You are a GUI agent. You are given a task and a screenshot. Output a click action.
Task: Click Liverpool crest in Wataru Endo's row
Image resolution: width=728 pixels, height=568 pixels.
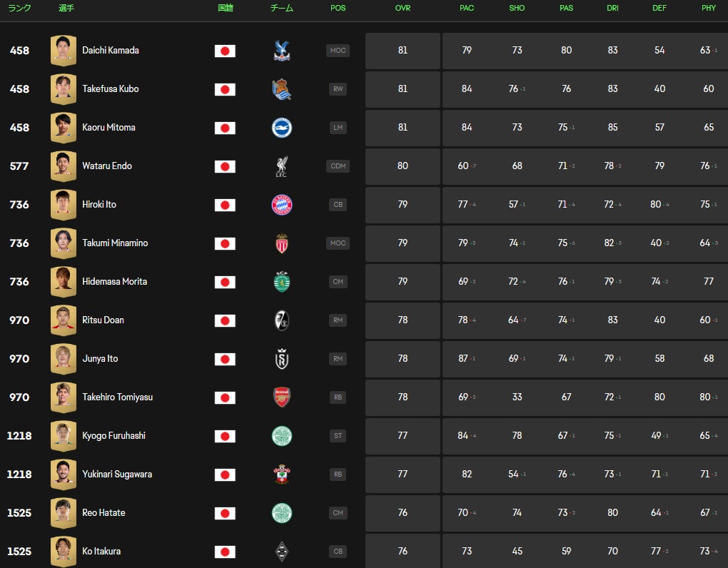pyautogui.click(x=282, y=166)
